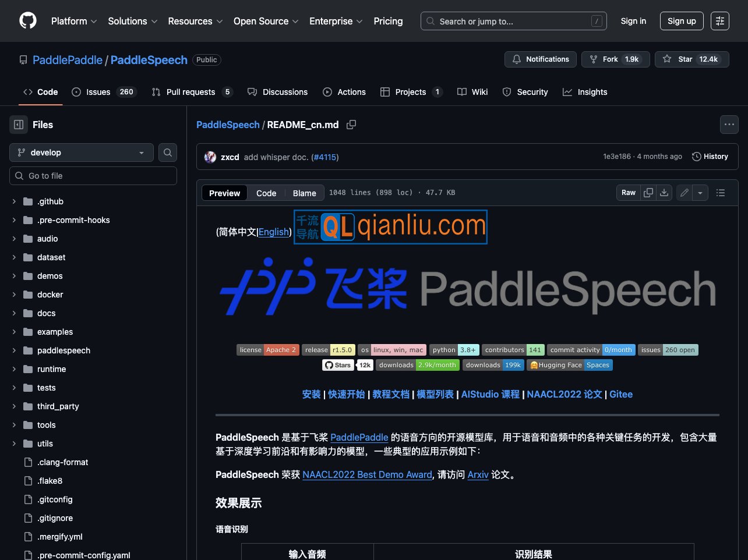Click the Sign up button

682,20
